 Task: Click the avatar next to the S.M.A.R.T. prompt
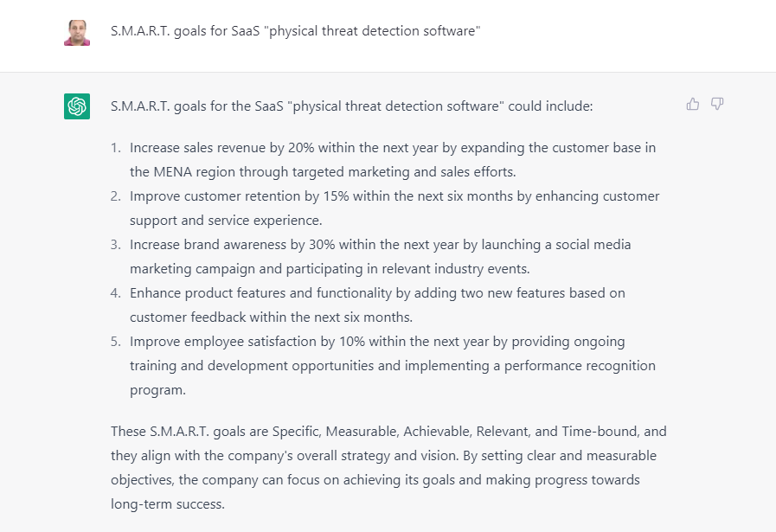pyautogui.click(x=77, y=30)
